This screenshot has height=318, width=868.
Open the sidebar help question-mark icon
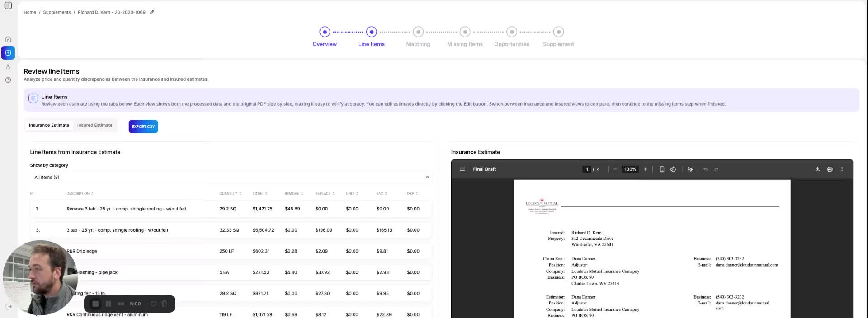pyautogui.click(x=8, y=80)
